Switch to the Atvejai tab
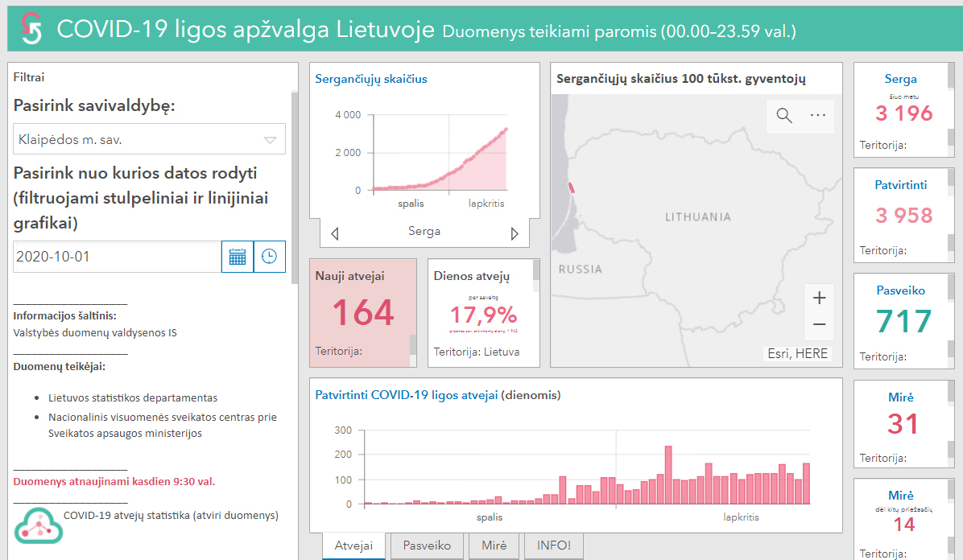The image size is (963, 560). [x=353, y=546]
